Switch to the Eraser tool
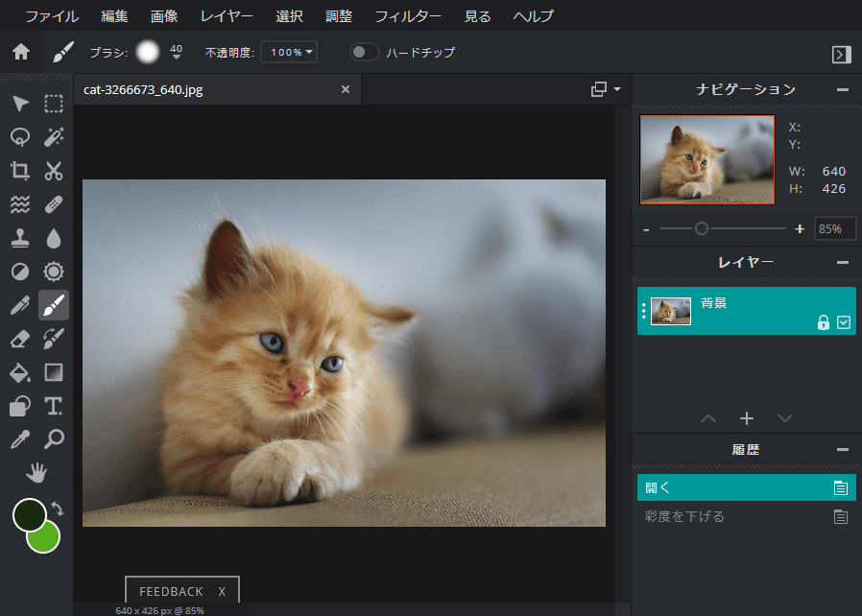Image resolution: width=862 pixels, height=616 pixels. coord(19,339)
